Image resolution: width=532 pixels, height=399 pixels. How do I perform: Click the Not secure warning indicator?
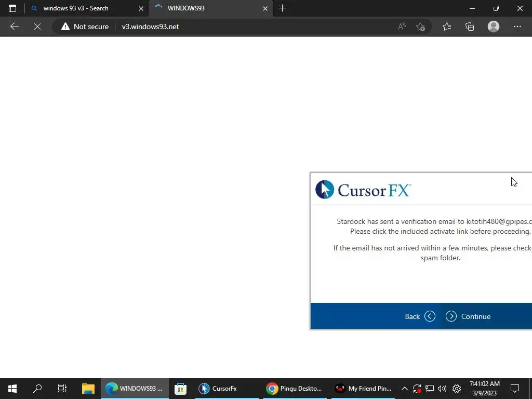pyautogui.click(x=85, y=26)
